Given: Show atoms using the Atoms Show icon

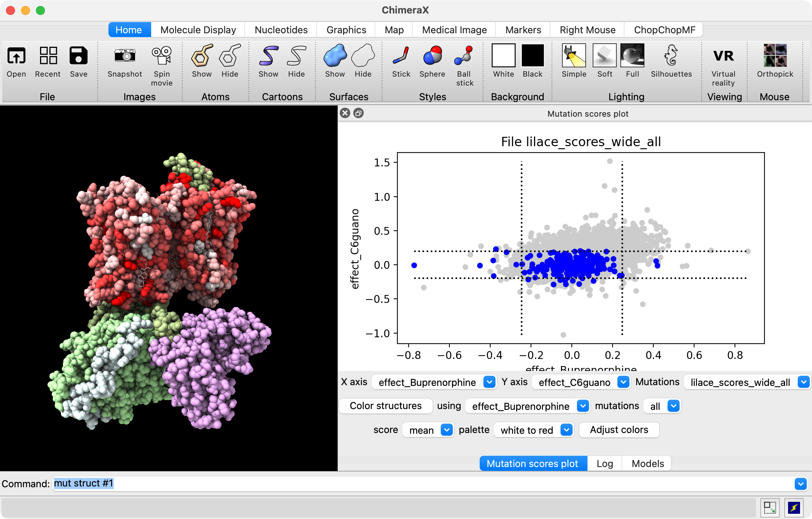Looking at the screenshot, I should tap(202, 56).
